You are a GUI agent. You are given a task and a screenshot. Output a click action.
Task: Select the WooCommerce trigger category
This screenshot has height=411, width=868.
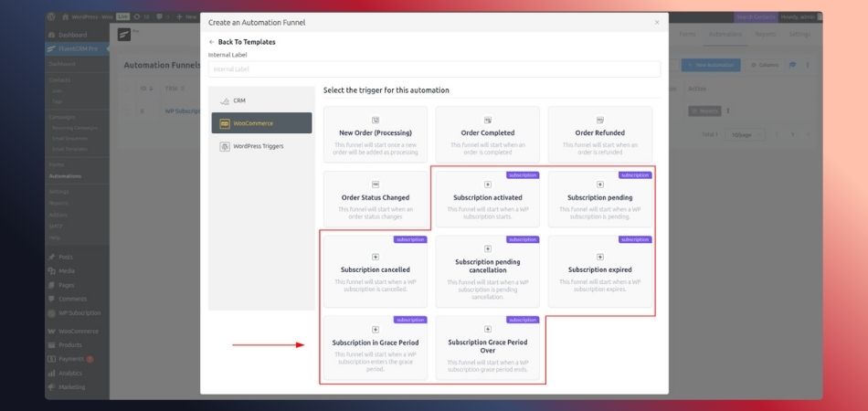261,123
